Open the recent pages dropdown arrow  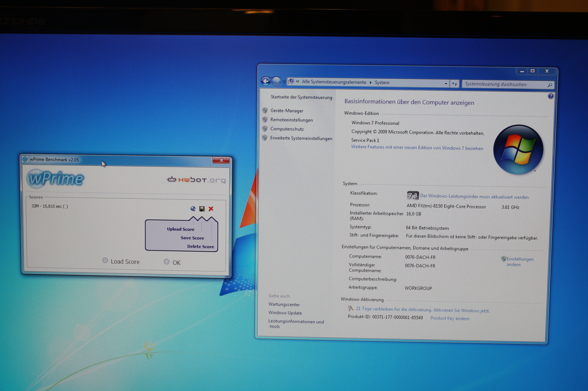click(x=284, y=82)
